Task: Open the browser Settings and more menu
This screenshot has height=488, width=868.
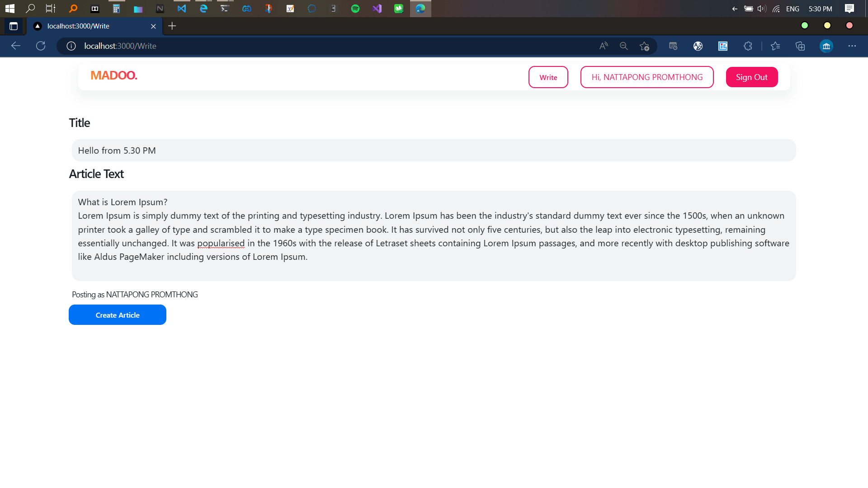Action: pos(852,46)
